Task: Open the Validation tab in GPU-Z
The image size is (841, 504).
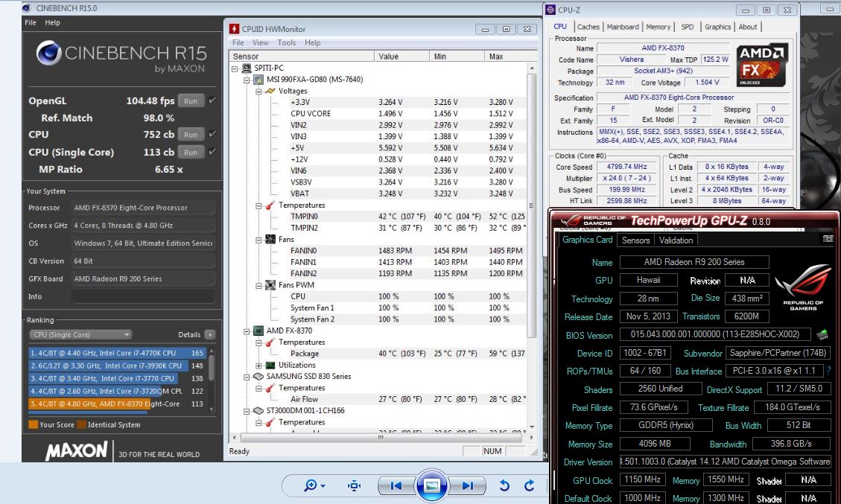Action: [x=676, y=240]
